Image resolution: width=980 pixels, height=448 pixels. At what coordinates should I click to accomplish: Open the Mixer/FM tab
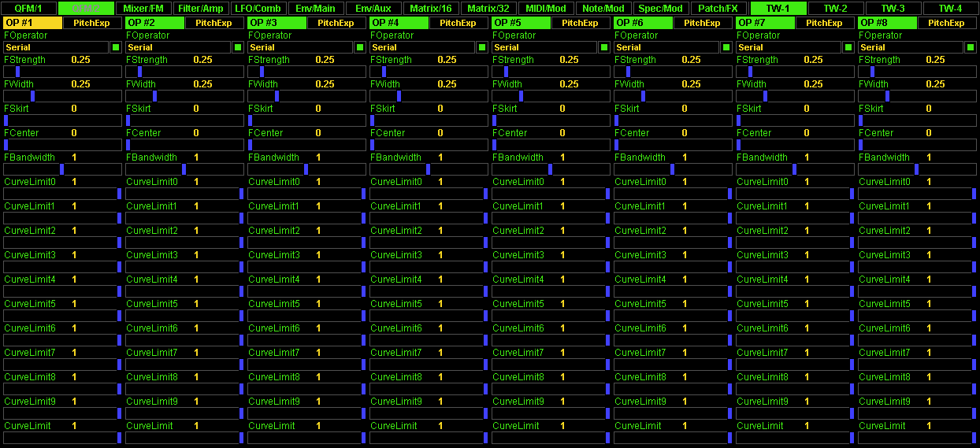click(143, 9)
